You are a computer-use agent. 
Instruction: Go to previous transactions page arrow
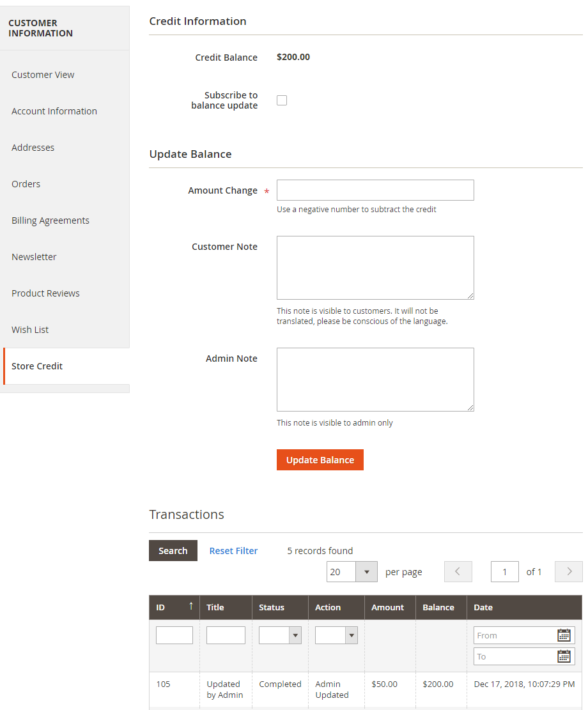[x=458, y=572]
